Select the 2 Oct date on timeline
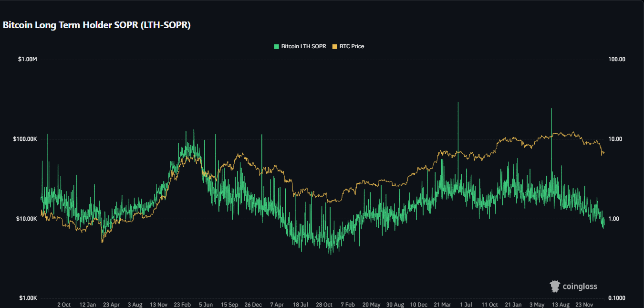The height and width of the screenshot is (308, 644). click(x=64, y=304)
